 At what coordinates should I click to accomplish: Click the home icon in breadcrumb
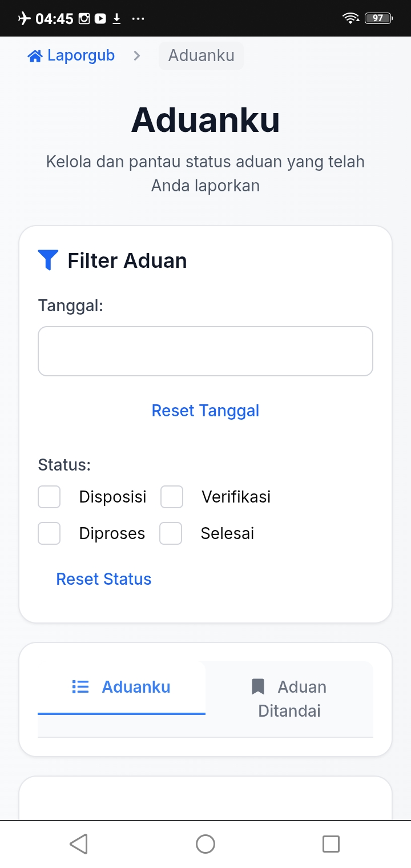click(x=35, y=57)
